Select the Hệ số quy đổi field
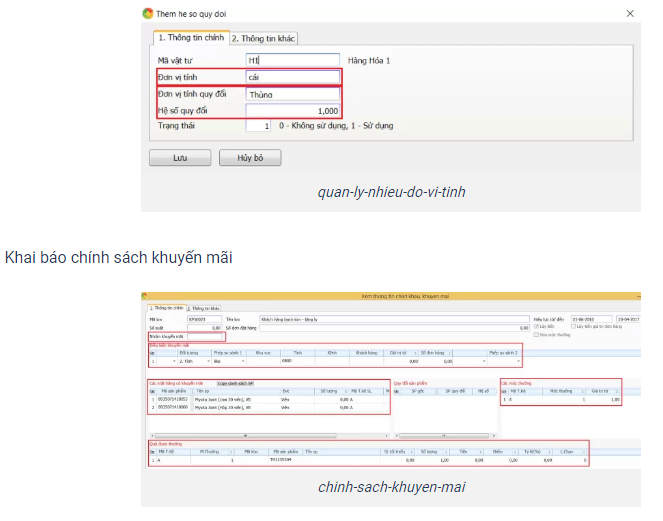 pos(292,110)
